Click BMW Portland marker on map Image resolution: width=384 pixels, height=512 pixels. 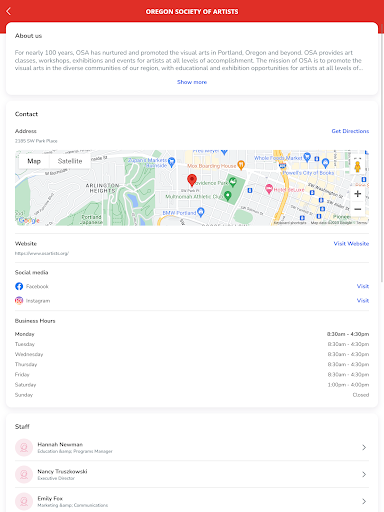click(x=201, y=212)
